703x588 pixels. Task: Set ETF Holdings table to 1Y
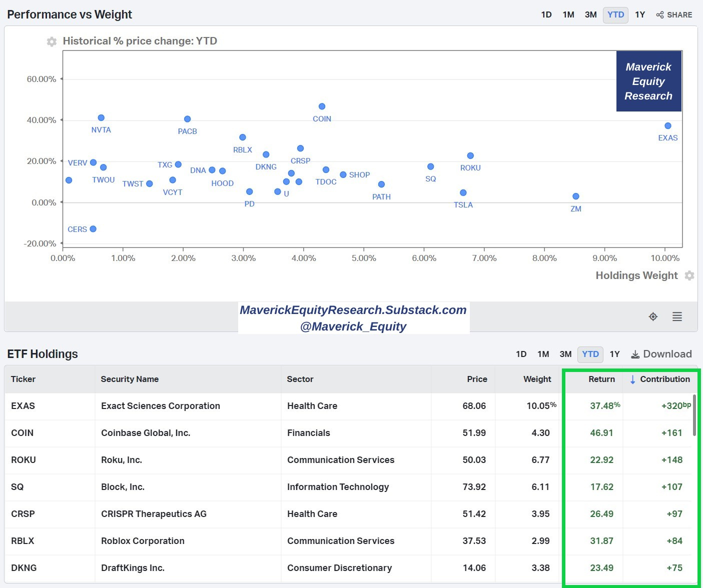coord(615,354)
